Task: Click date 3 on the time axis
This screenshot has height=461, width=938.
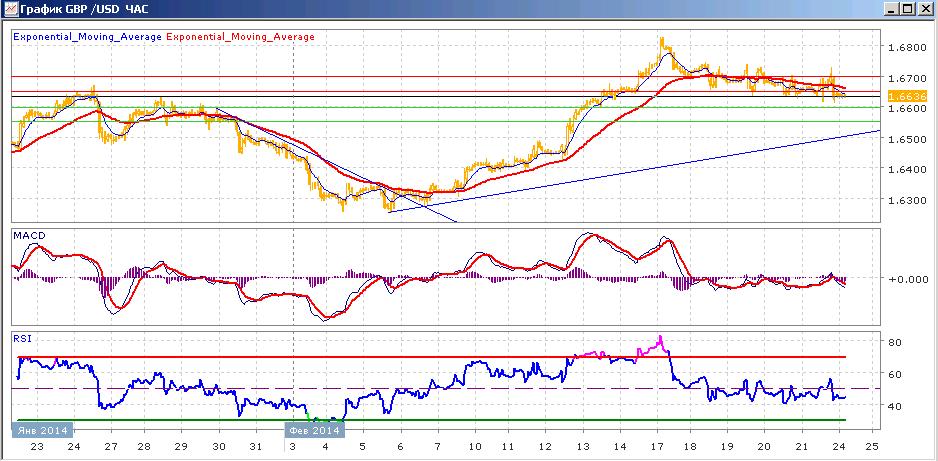Action: pos(293,447)
